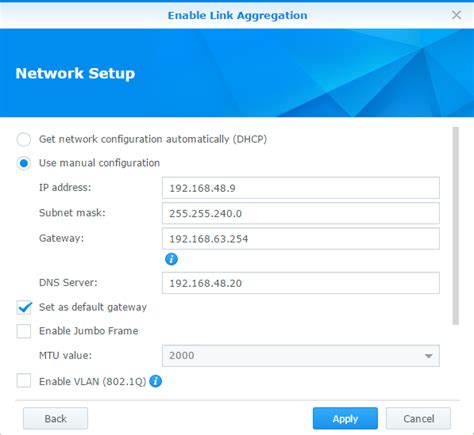Click the 'Subnet mask:' label
474x435 pixels.
(72, 213)
